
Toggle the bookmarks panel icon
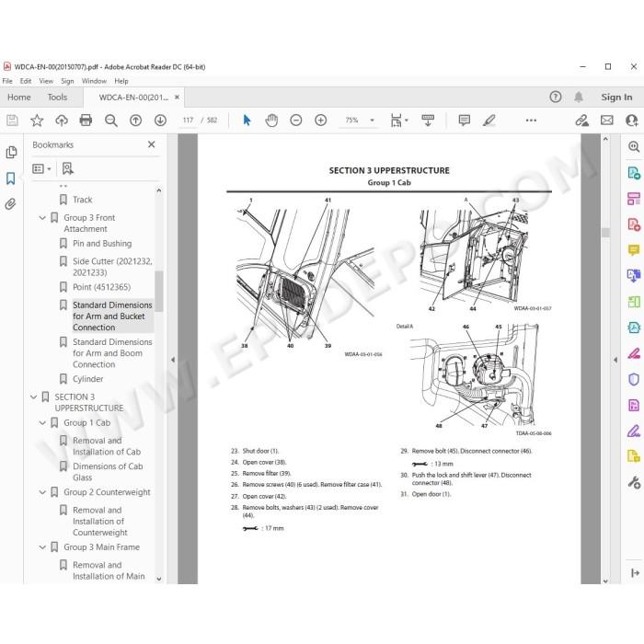11,178
